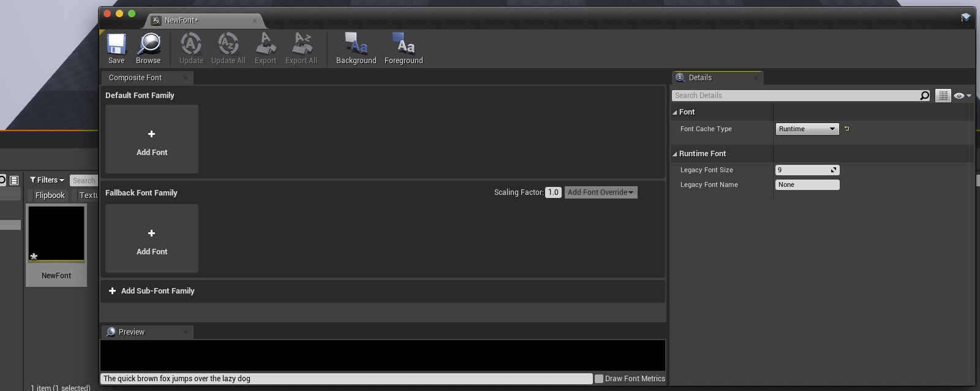Open the Add Font Override dropdown

tap(600, 192)
